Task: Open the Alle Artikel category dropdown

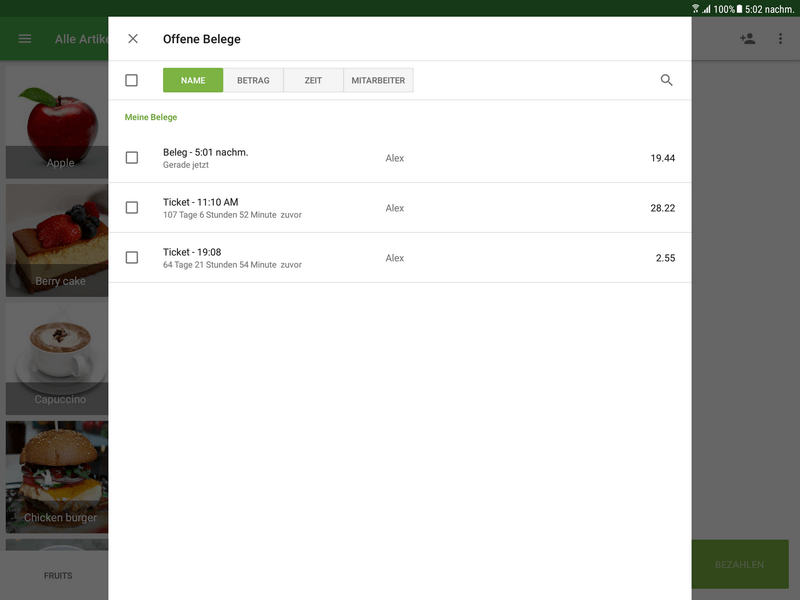Action: coord(80,39)
